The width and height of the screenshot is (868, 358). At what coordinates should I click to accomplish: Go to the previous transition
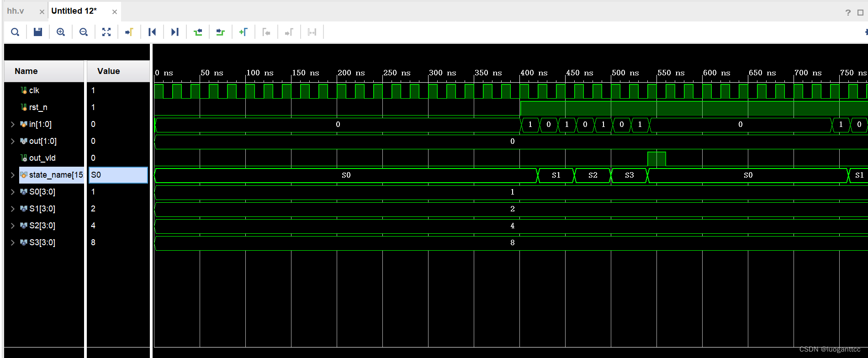[198, 32]
